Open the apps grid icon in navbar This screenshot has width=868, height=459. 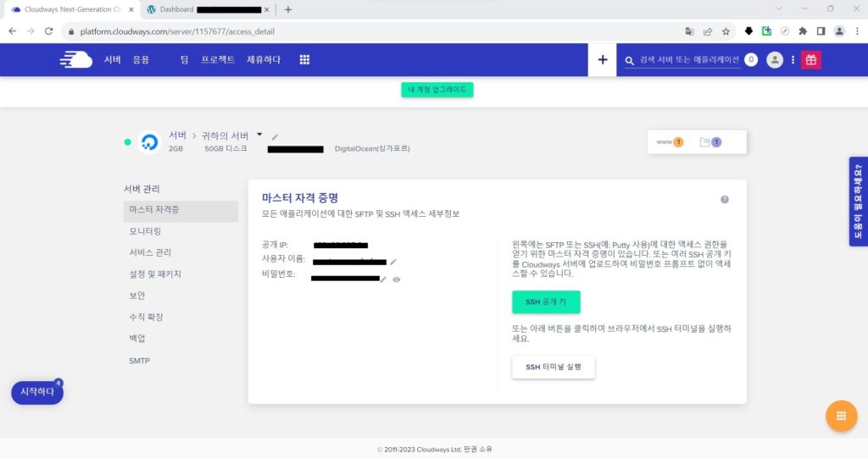point(304,60)
